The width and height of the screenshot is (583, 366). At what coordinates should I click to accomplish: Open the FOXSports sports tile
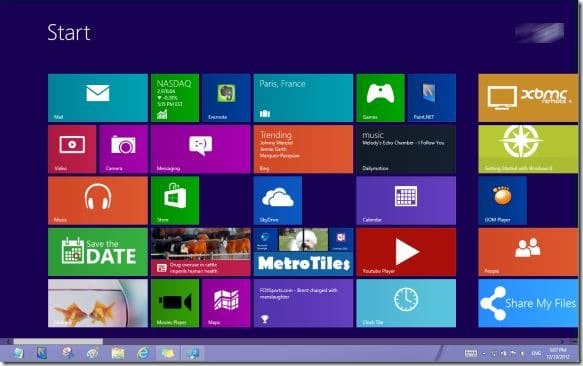coord(303,303)
